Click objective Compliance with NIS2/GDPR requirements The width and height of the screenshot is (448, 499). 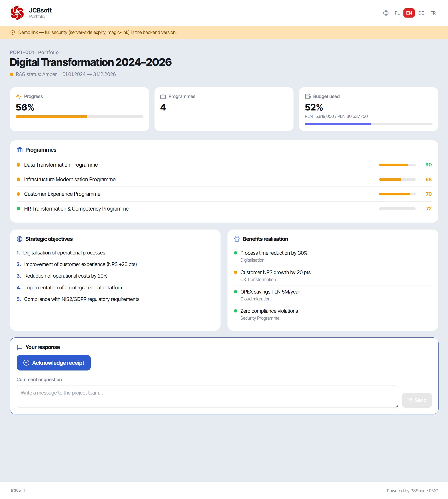pyautogui.click(x=82, y=299)
